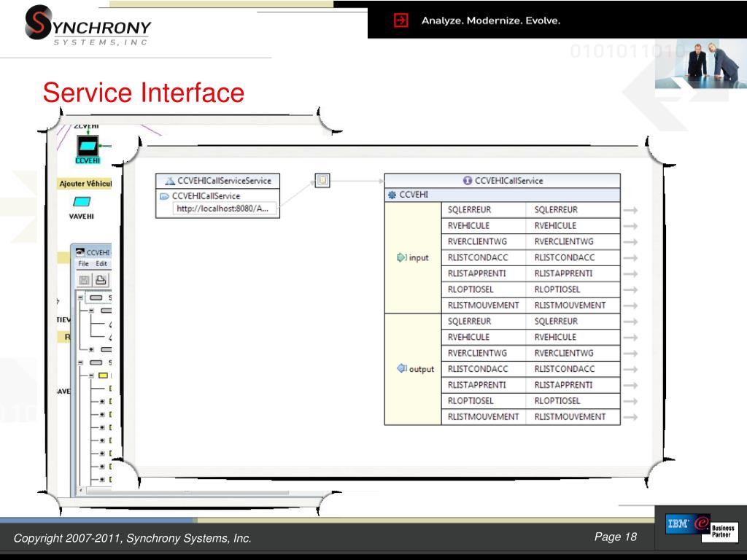
Task: Click the eye icon in CCVEHI window title
Action: (80, 252)
